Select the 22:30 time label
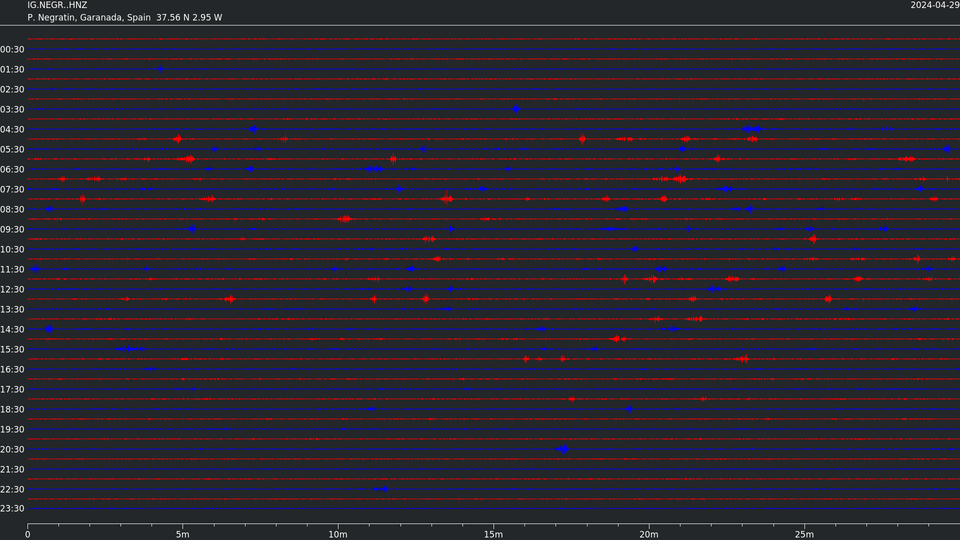Image resolution: width=960 pixels, height=540 pixels. point(12,490)
